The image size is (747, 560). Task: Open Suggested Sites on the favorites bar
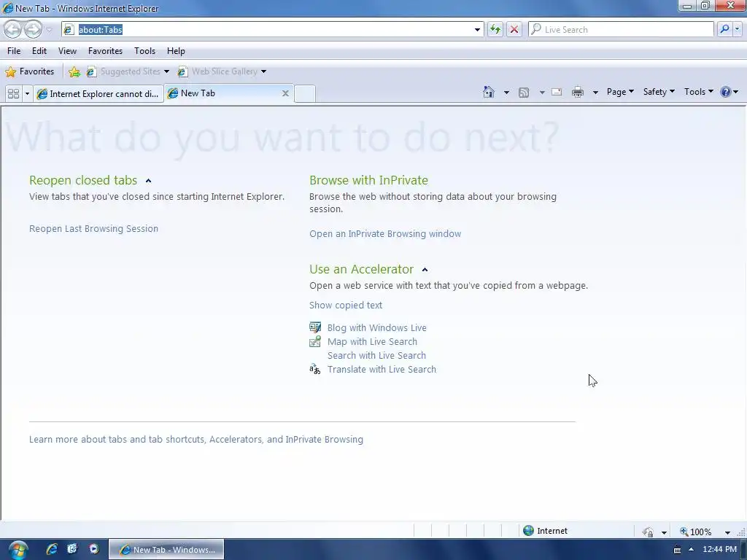124,71
